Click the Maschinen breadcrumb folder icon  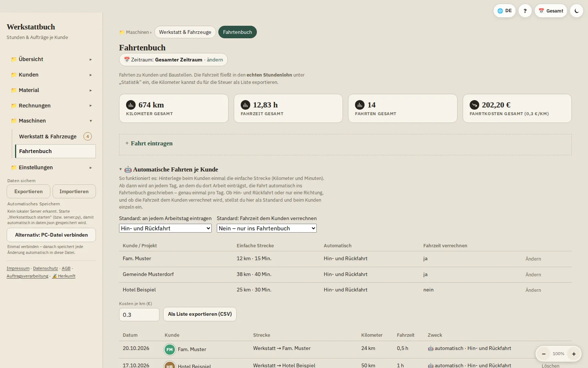tap(122, 32)
